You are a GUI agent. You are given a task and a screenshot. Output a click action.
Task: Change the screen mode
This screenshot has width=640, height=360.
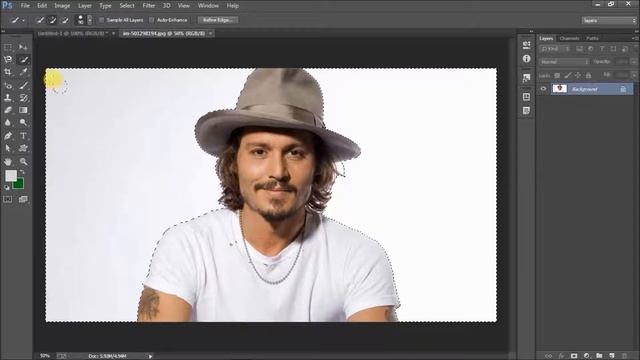[x=23, y=199]
